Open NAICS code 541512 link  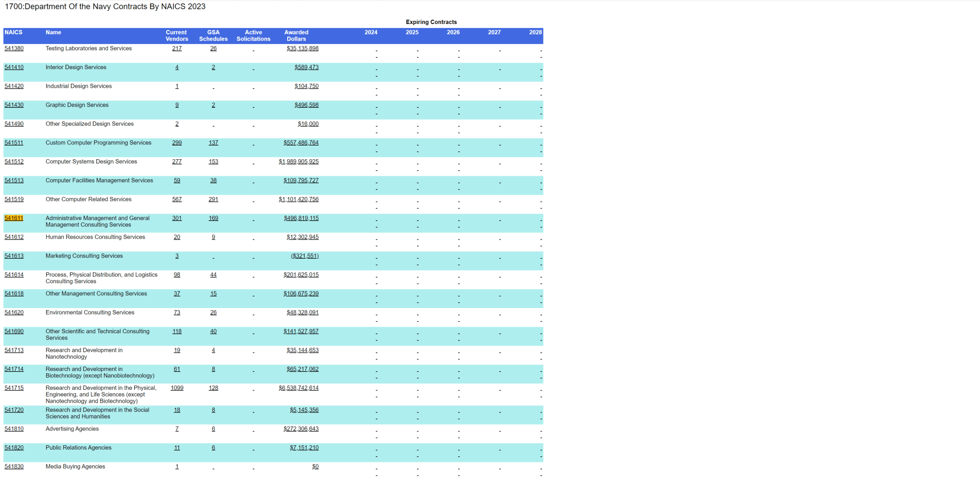[x=14, y=162]
